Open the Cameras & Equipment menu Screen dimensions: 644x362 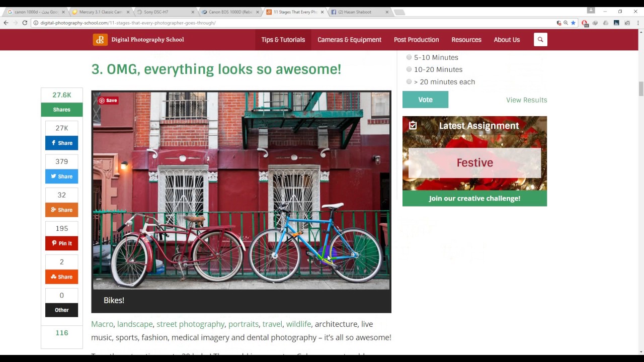tap(349, 40)
